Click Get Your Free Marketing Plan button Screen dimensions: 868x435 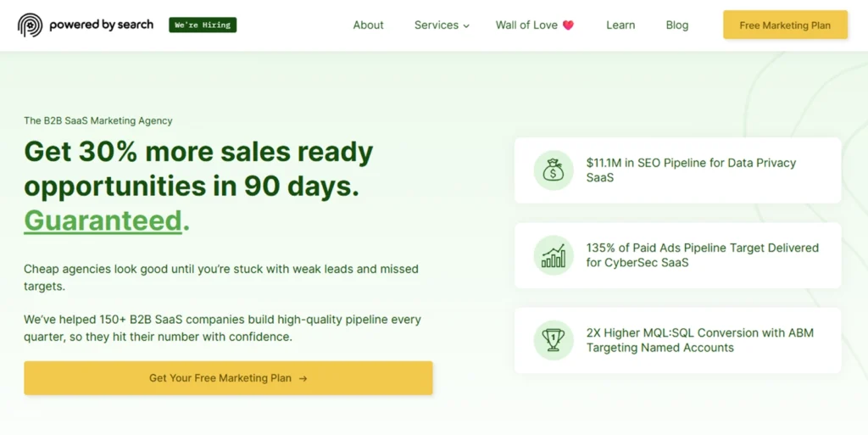(228, 378)
